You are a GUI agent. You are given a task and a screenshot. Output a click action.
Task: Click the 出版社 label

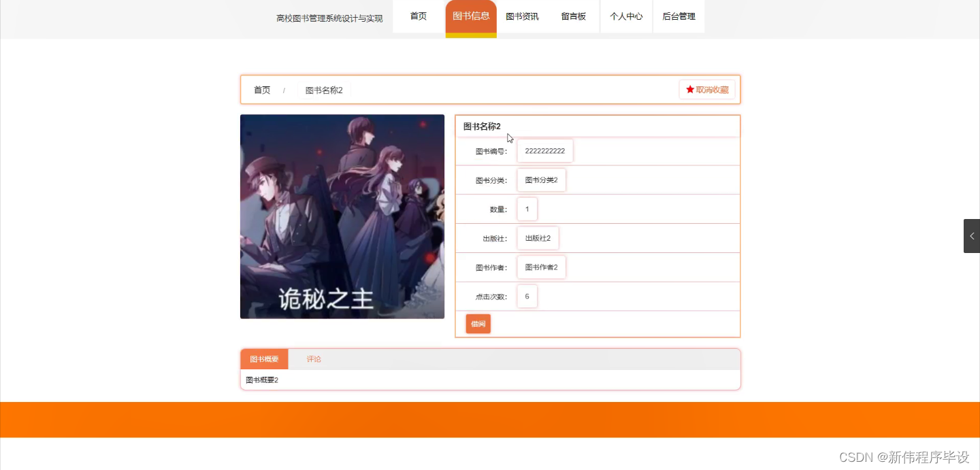(495, 239)
